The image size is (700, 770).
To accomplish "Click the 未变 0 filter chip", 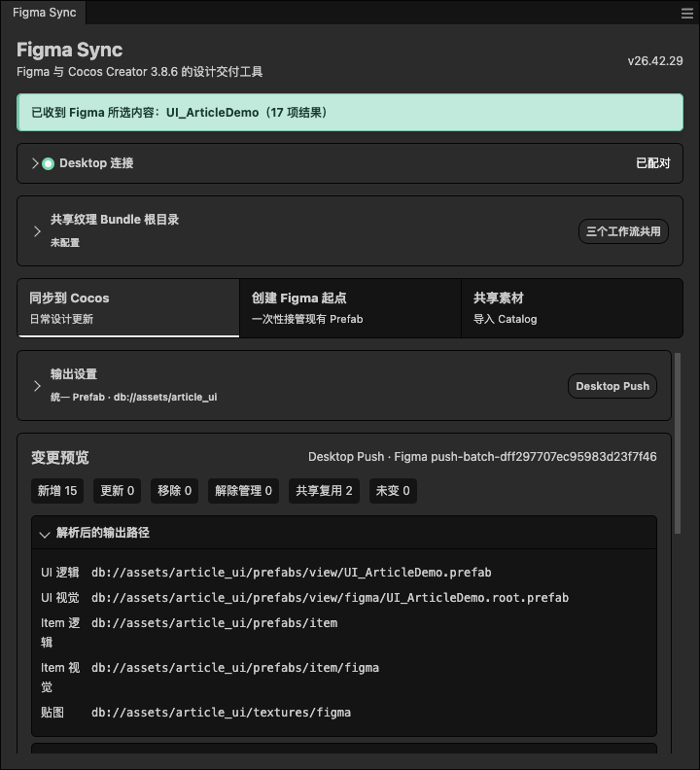I will tap(393, 491).
